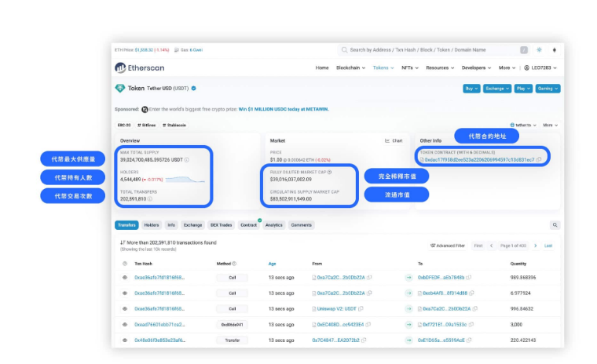Click the Etherscan logo
Screen dimensions: 597x364
click(x=139, y=67)
